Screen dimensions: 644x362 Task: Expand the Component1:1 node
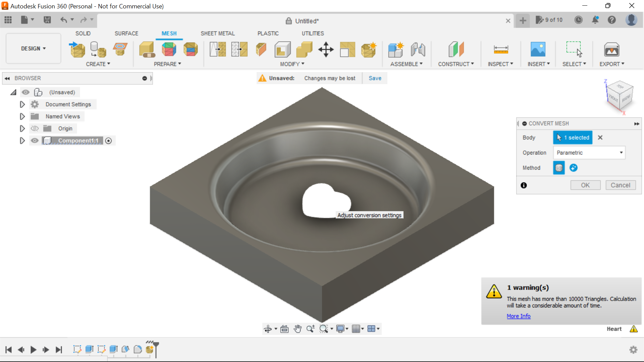pos(22,140)
